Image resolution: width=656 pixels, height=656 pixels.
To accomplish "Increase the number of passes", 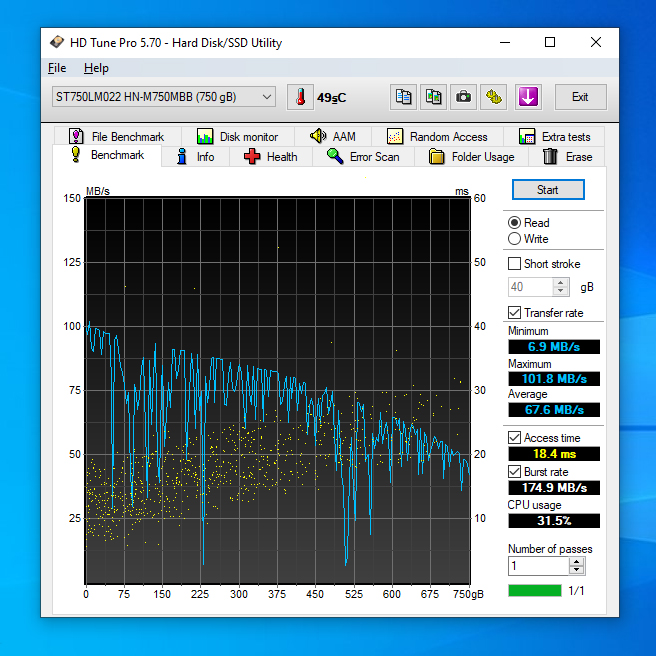I will [577, 562].
